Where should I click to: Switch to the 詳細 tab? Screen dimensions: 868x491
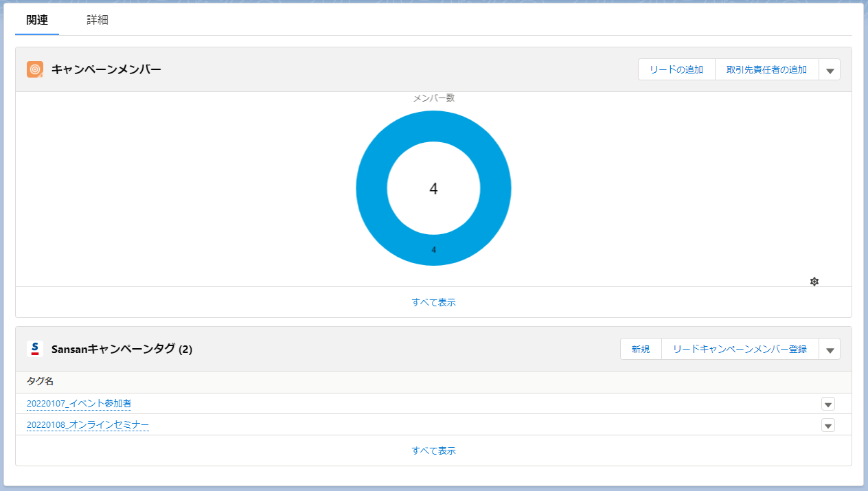98,20
